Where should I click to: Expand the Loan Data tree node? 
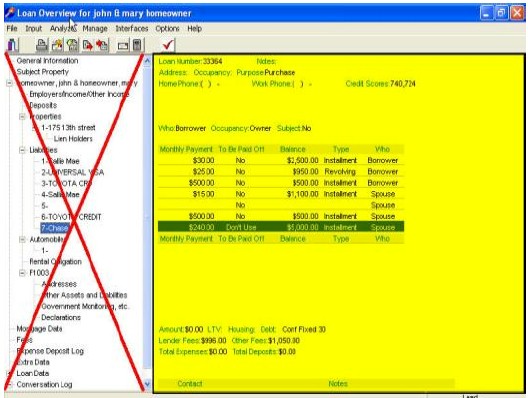coord(8,373)
